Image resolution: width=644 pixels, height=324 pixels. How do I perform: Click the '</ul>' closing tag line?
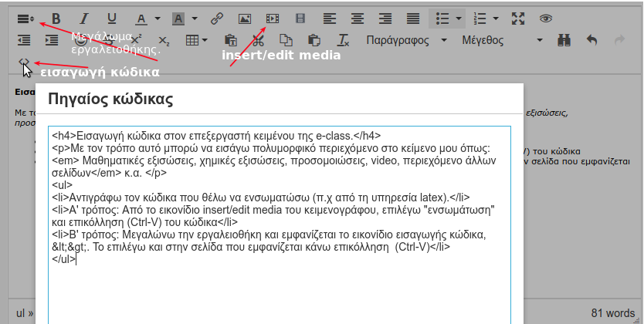pos(63,259)
